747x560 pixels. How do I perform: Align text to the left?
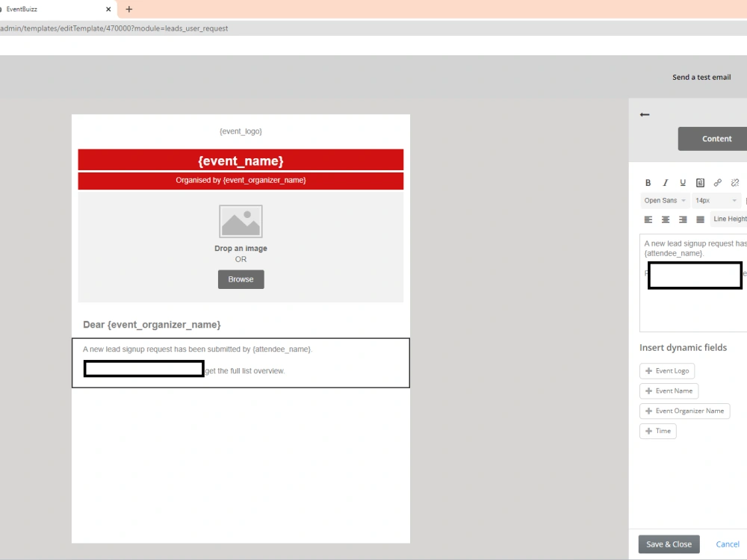click(x=648, y=220)
